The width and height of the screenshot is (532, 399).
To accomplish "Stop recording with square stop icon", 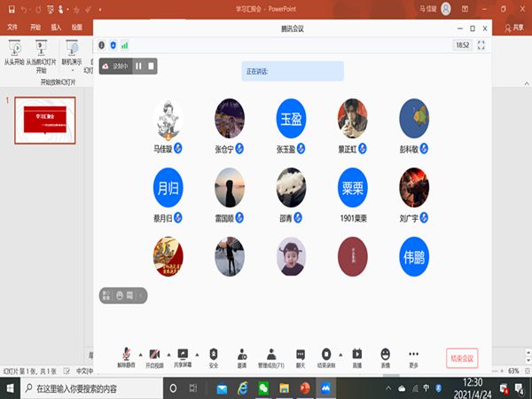I will pyautogui.click(x=152, y=66).
